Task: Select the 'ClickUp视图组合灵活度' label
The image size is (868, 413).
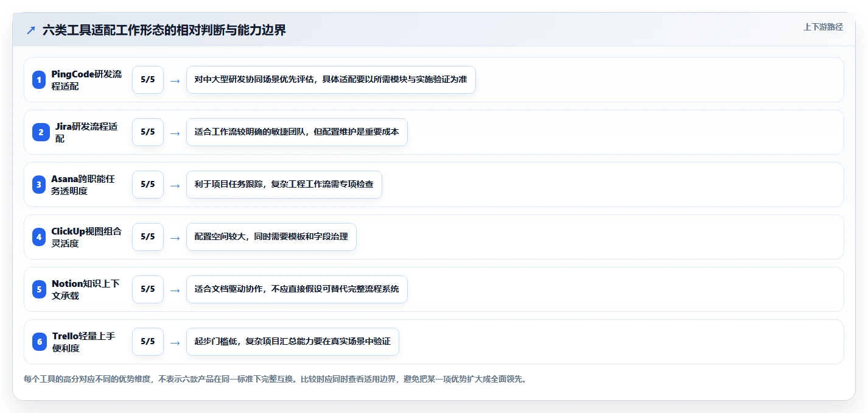Action: pos(86,237)
